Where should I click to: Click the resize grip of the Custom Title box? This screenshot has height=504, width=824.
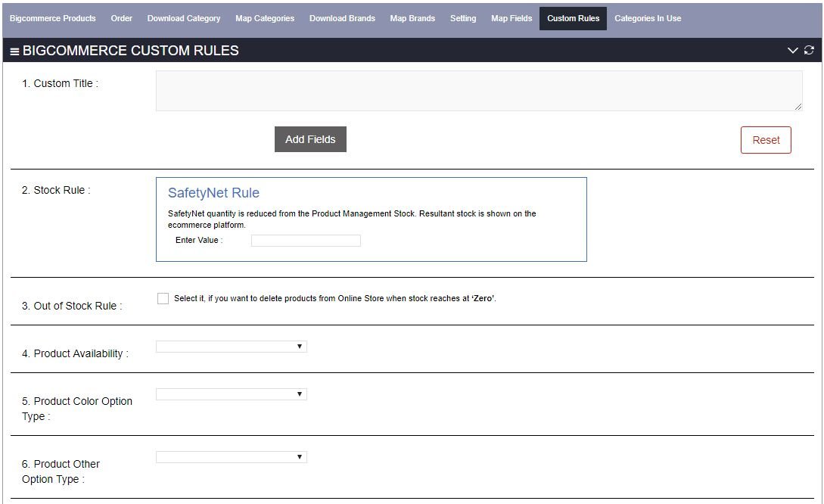pos(798,107)
